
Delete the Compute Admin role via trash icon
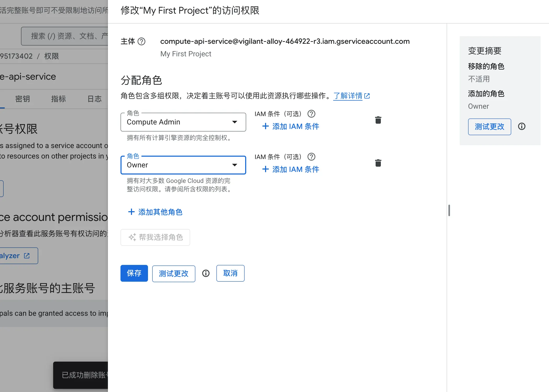coord(378,120)
